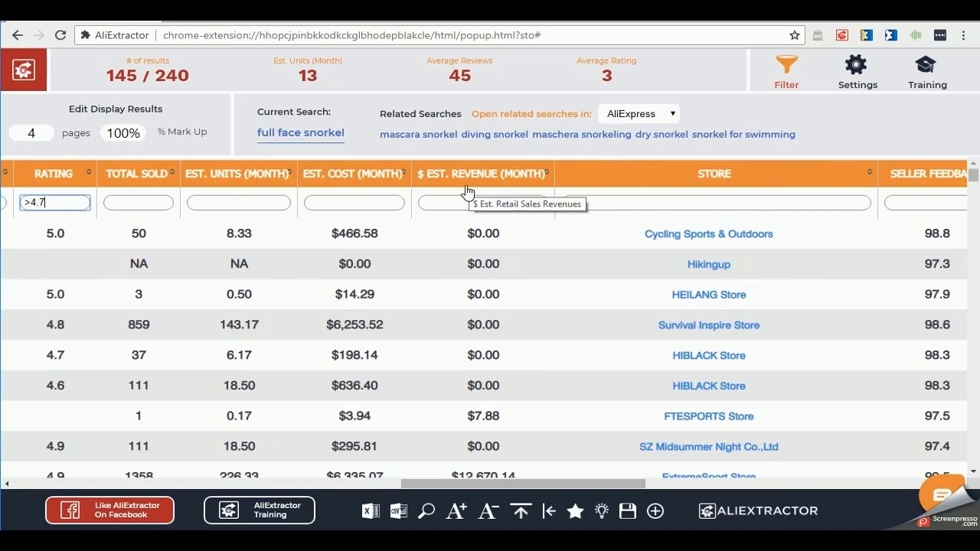
Task: Click the up-arrow-to-bar icon in bottom toolbar
Action: tap(521, 511)
